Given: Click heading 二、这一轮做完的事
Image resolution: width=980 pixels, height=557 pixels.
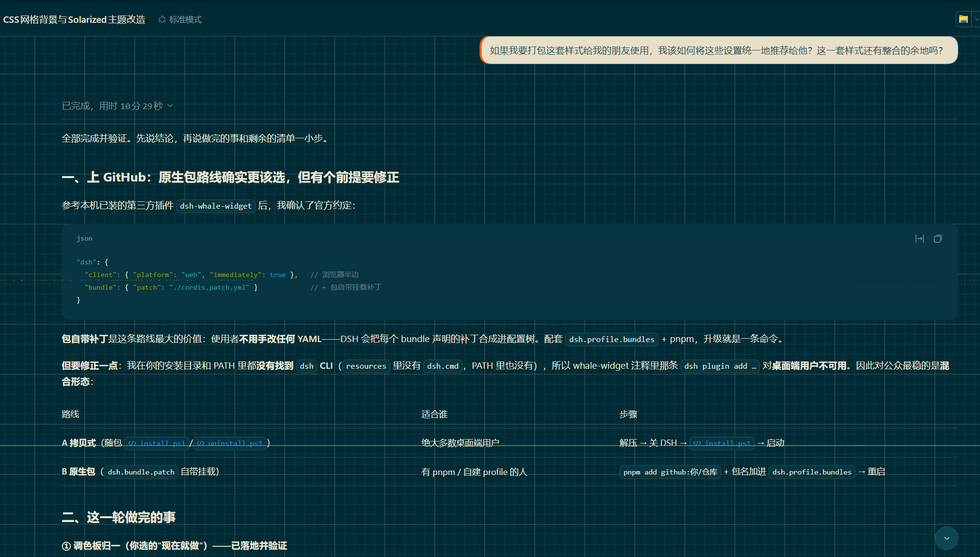Looking at the screenshot, I should 119,517.
